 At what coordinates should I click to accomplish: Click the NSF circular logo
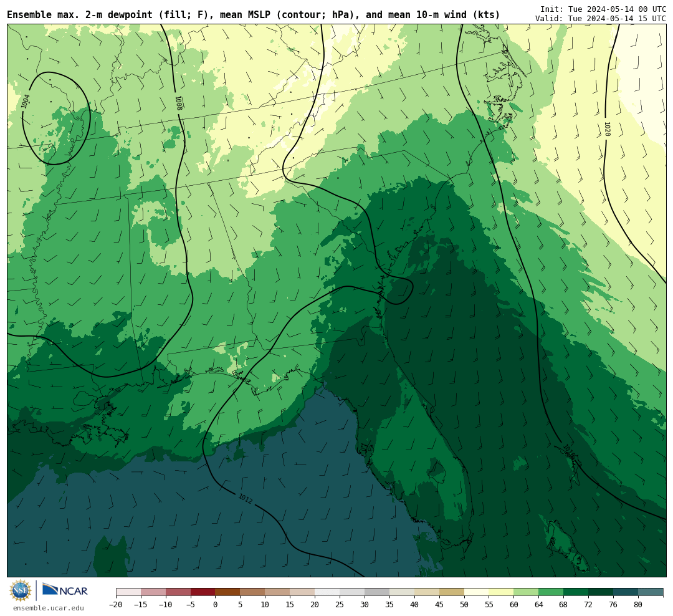[x=21, y=590]
